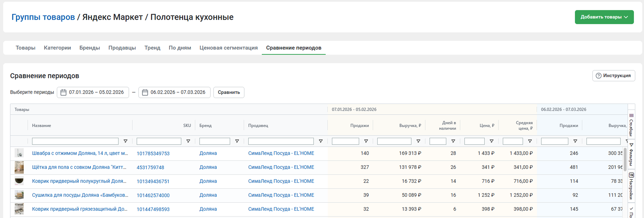Expand the Добавить товары dropdown
This screenshot has width=644, height=218.
coord(604,17)
